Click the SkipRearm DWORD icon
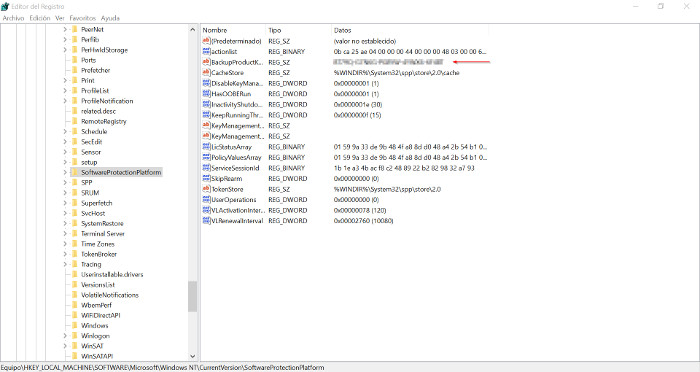 click(206, 178)
